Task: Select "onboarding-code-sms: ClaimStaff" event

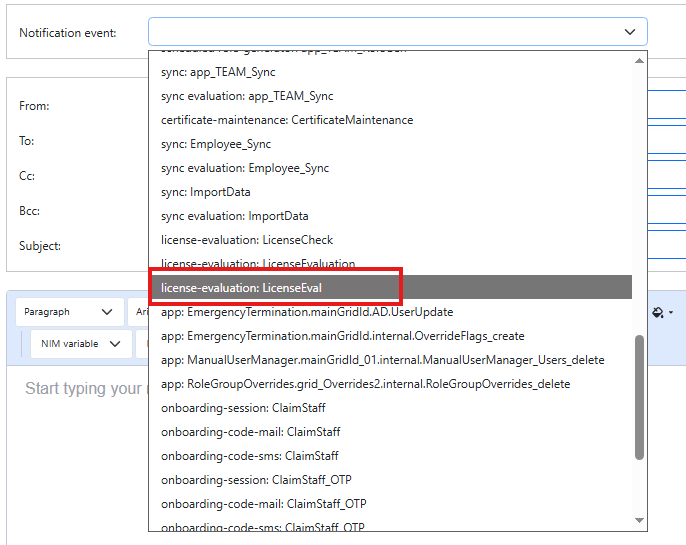Action: 390,456
